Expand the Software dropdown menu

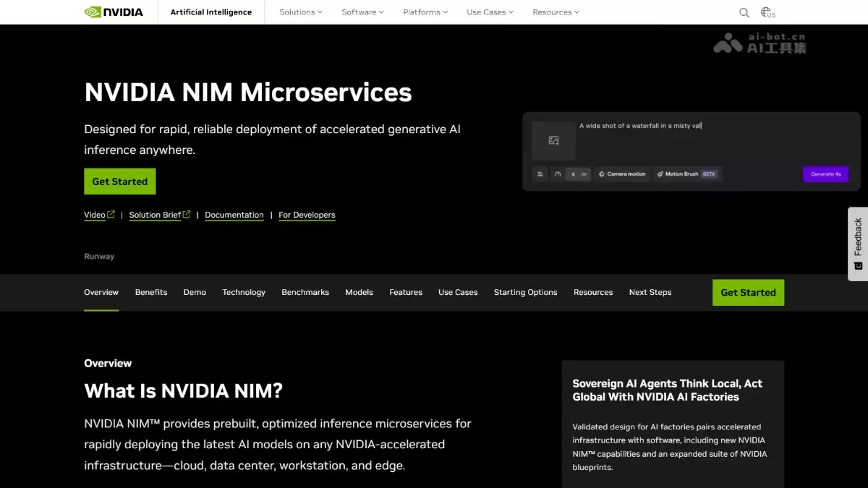click(362, 12)
